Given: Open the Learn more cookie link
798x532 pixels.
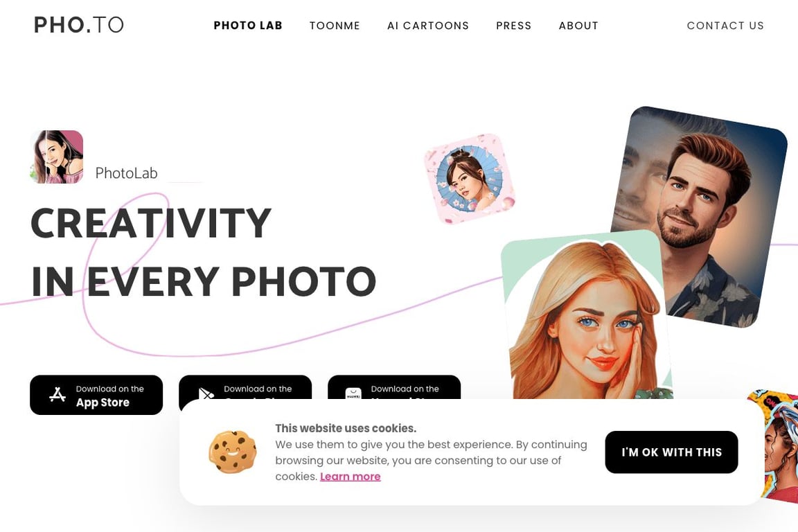Looking at the screenshot, I should click(350, 477).
